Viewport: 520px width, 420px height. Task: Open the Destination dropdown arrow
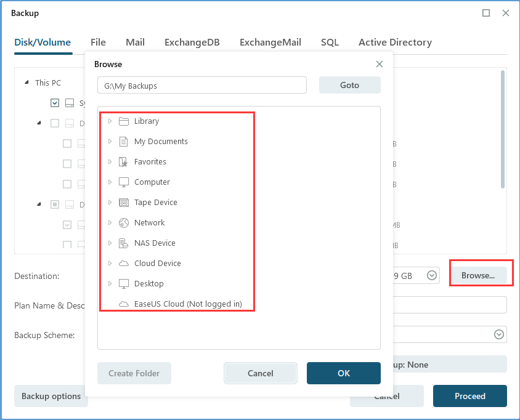[432, 275]
